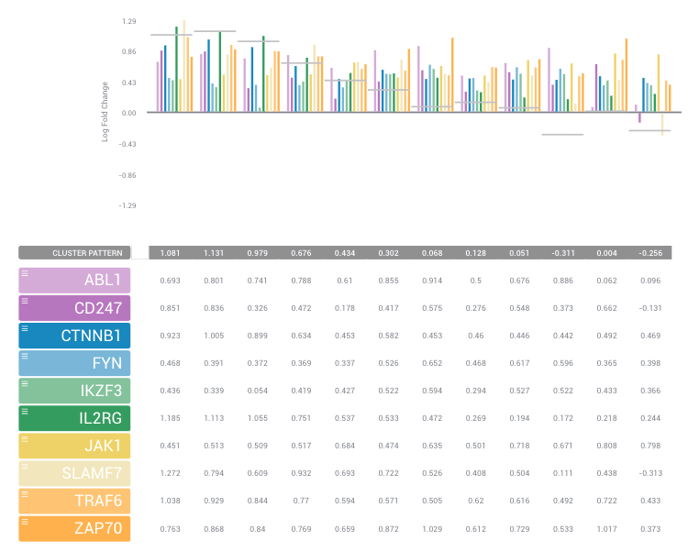This screenshot has width=688, height=552.
Task: Click the drag handle icon on SLAMF7
Action: 25,467
